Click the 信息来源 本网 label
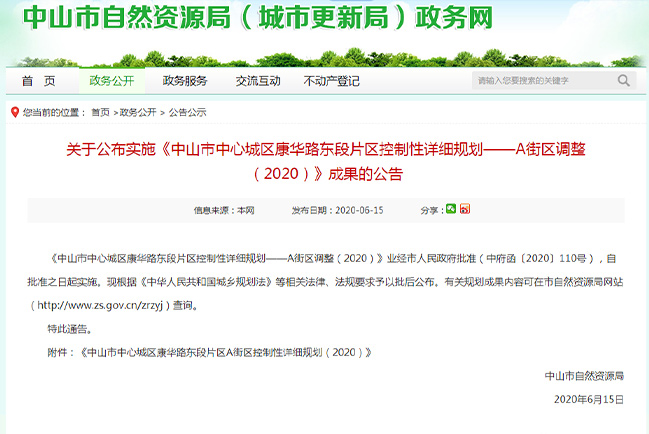649x434 pixels. [x=224, y=210]
